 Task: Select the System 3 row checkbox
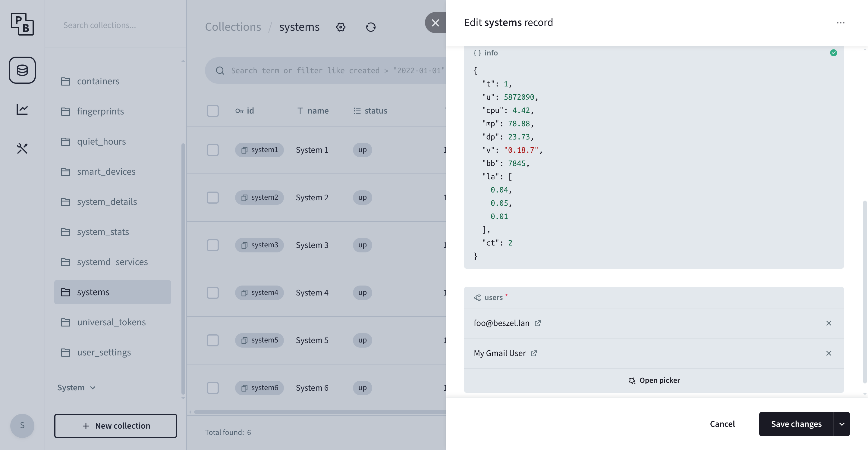point(212,245)
